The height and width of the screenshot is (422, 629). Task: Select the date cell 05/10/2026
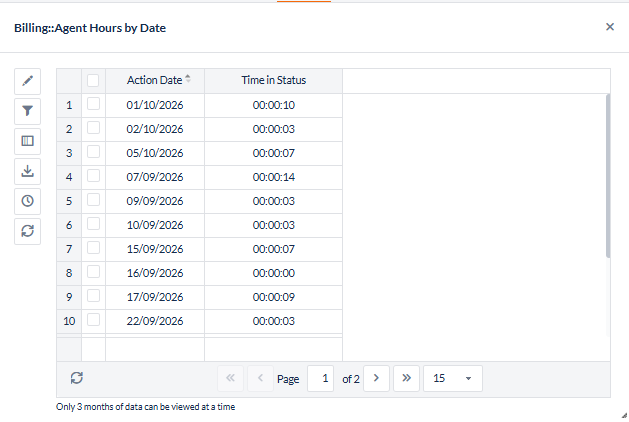click(155, 153)
